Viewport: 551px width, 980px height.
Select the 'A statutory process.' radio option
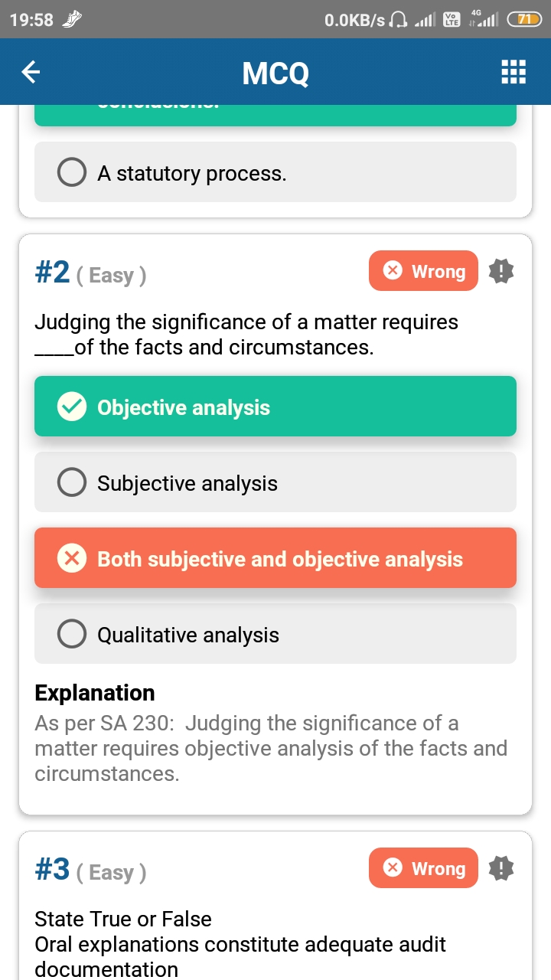click(x=72, y=173)
